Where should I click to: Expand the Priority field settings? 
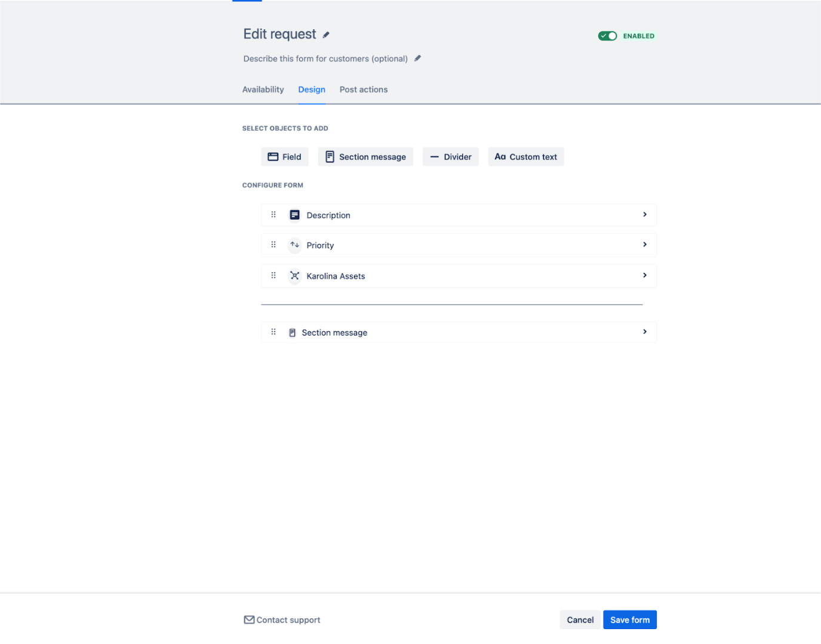click(x=644, y=244)
